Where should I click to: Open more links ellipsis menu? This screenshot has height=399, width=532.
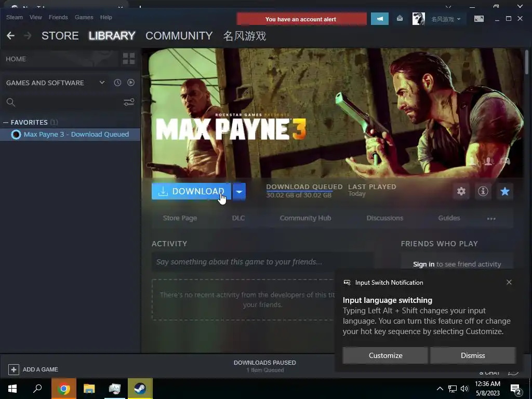(x=491, y=219)
